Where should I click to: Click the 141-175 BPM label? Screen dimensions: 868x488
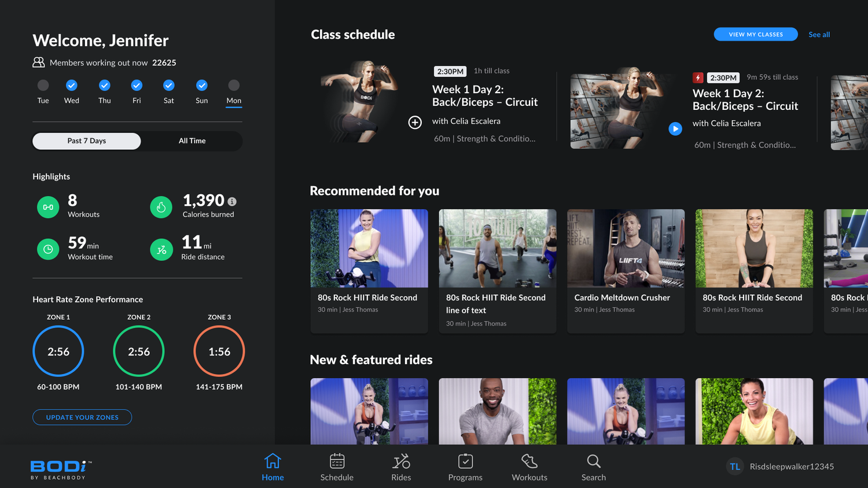(x=219, y=387)
